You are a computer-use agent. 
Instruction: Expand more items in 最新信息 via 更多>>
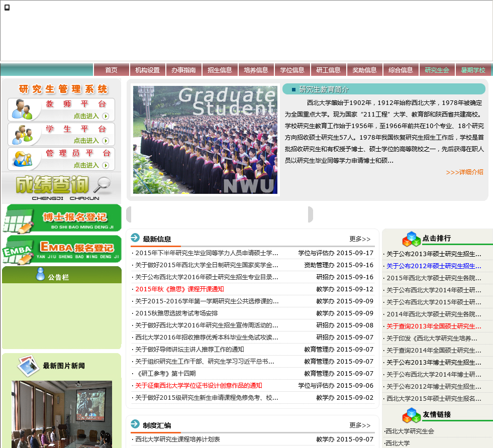coord(360,239)
